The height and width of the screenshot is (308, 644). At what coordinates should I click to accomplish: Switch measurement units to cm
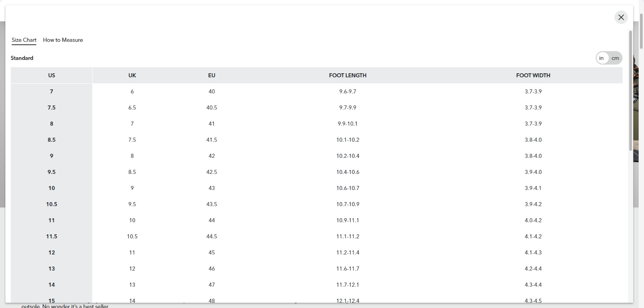pyautogui.click(x=615, y=58)
